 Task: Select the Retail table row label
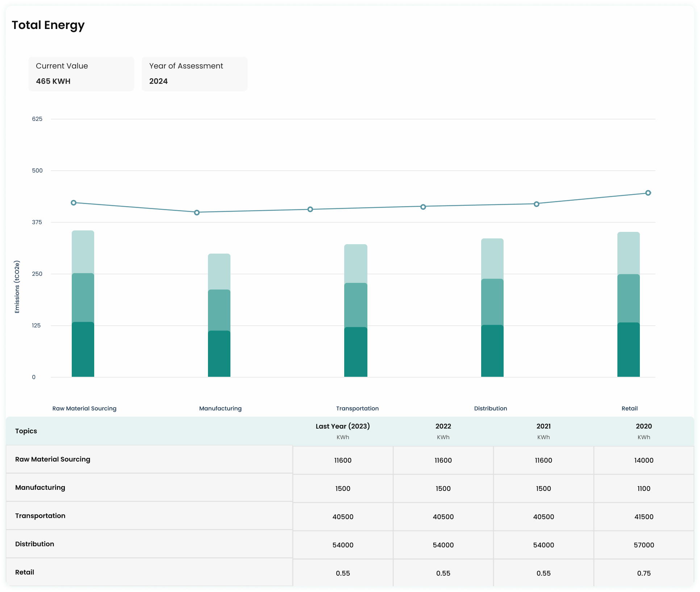coord(25,572)
